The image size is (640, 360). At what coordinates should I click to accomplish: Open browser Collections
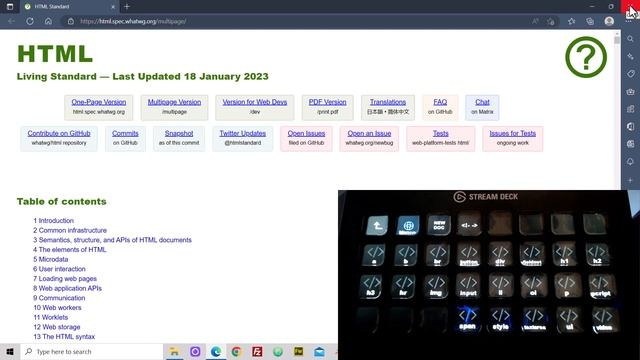(x=590, y=21)
